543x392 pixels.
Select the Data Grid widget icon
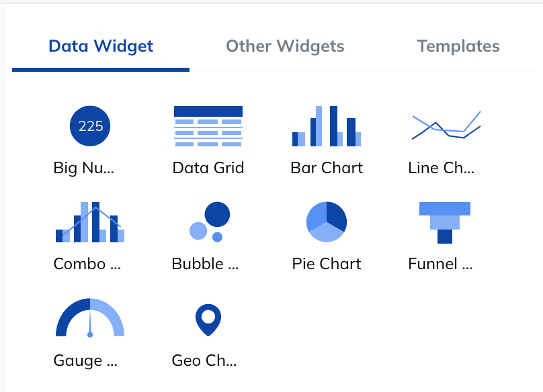(208, 126)
